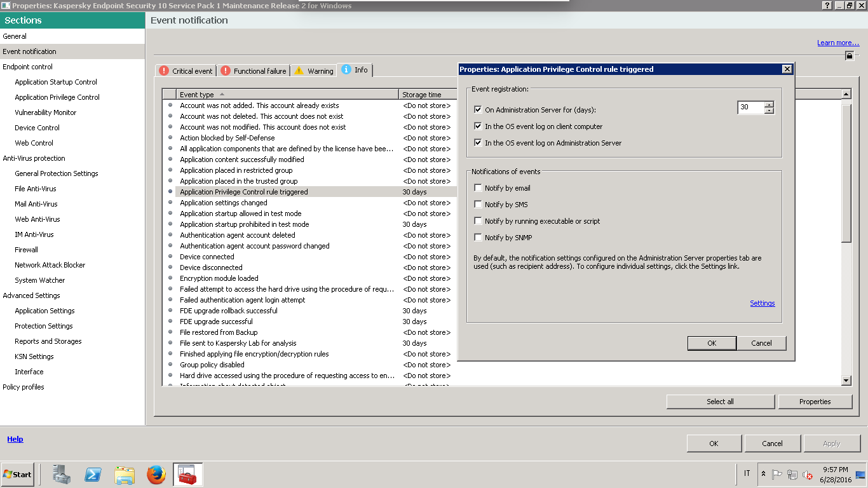
Task: Launch Firefox from the taskbar
Action: coord(156,474)
